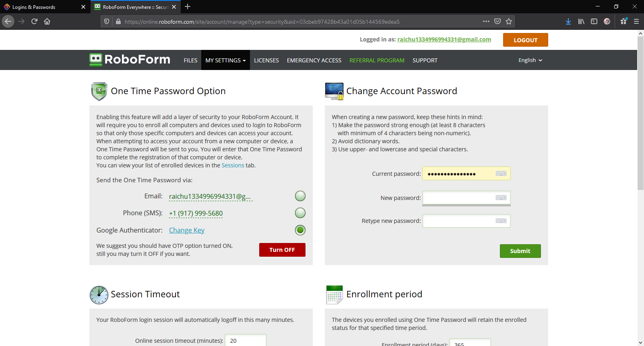Image resolution: width=644 pixels, height=346 pixels.
Task: Open the logged-in email address link
Action: (444, 39)
